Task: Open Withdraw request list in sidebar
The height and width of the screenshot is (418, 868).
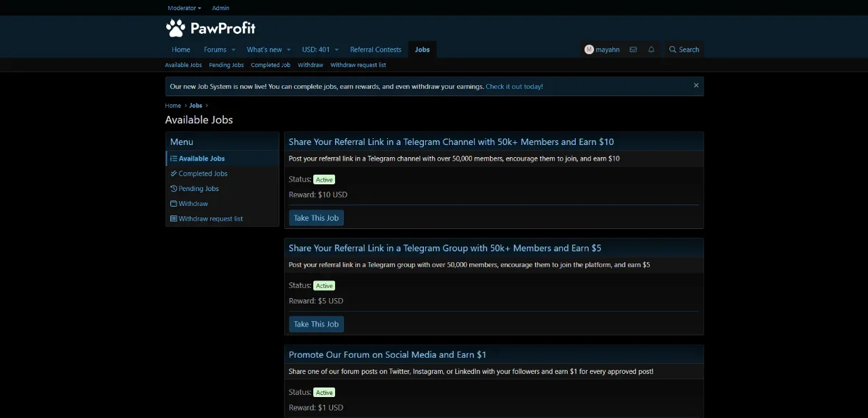Action: tap(210, 219)
